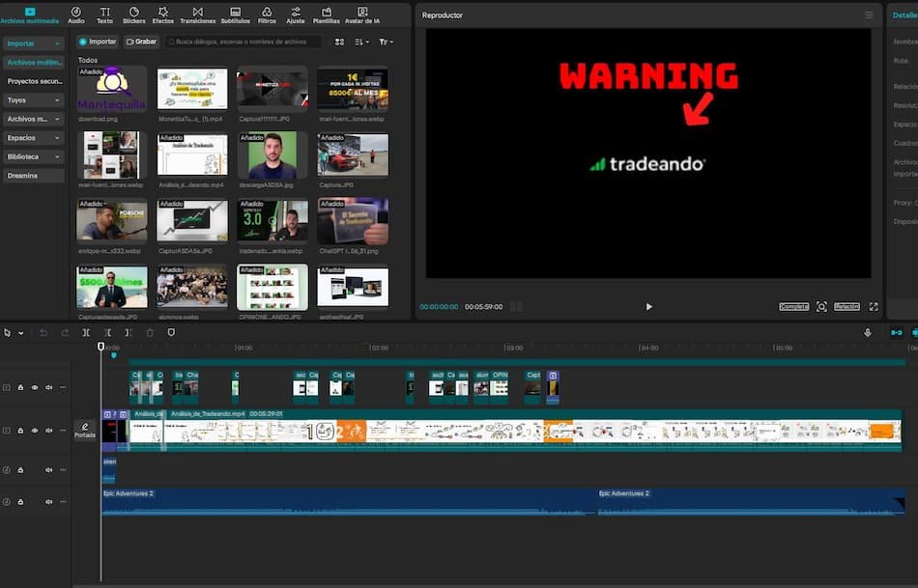This screenshot has width=918, height=588.
Task: Lock the main video track
Action: click(21, 430)
